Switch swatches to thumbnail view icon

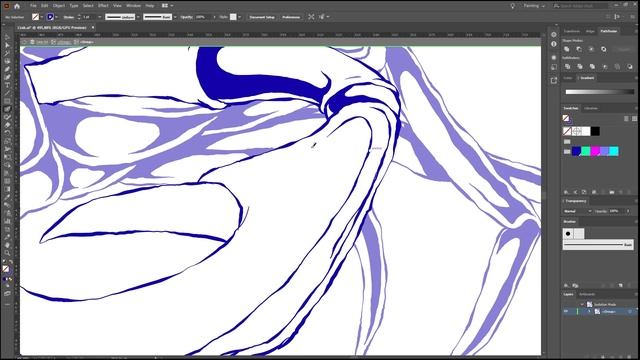pos(634,118)
